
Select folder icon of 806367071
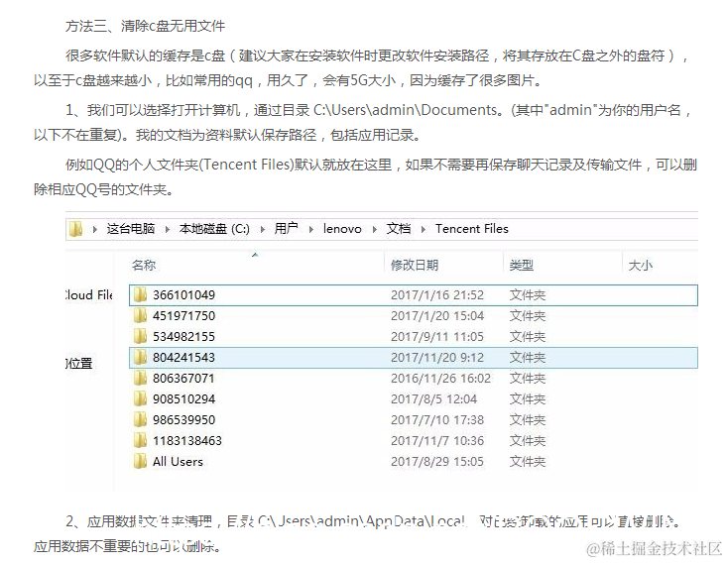point(140,379)
